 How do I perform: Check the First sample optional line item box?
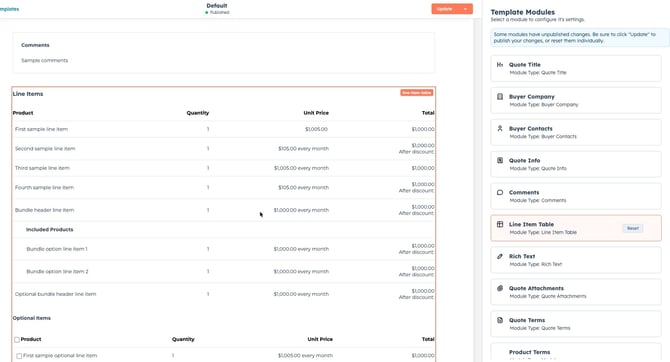[x=19, y=356]
